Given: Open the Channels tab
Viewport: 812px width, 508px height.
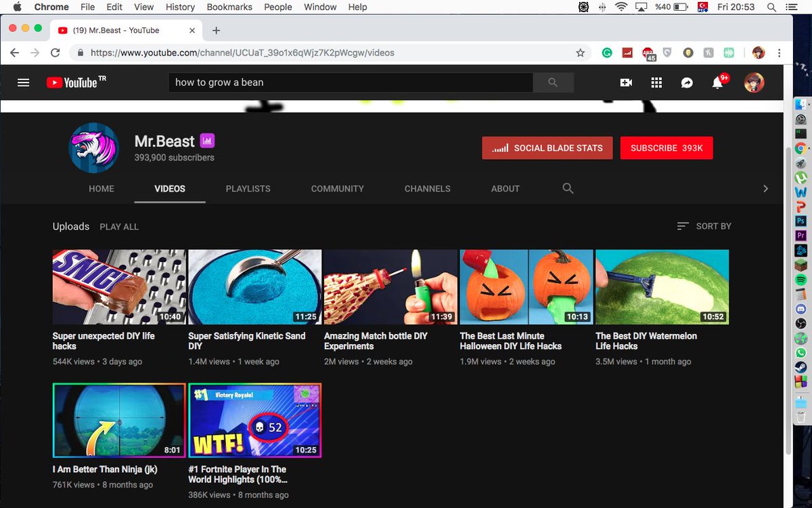Looking at the screenshot, I should coord(428,189).
